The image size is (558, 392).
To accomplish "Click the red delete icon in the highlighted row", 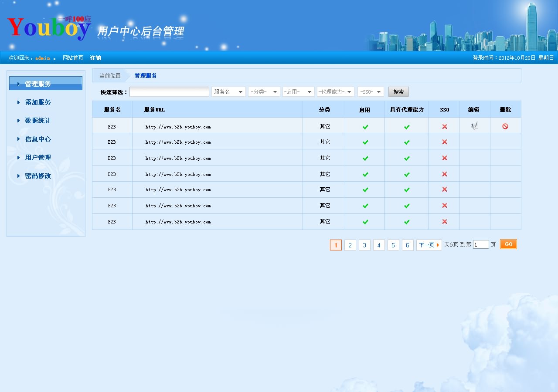I will [x=505, y=126].
